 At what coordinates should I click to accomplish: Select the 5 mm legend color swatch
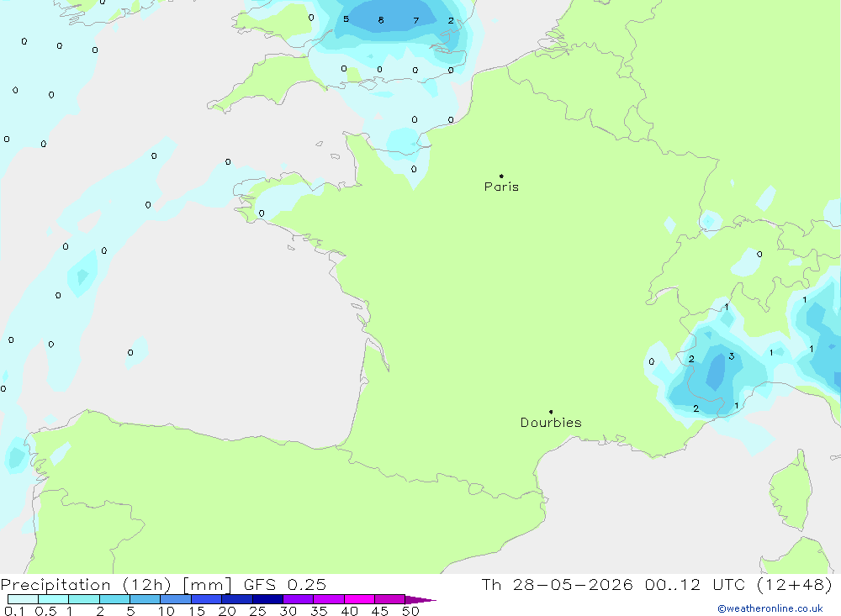point(145,599)
